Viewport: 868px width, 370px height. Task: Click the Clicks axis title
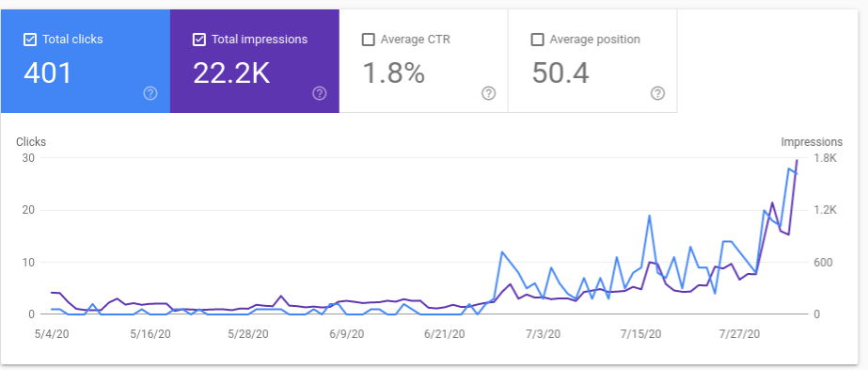coord(31,142)
